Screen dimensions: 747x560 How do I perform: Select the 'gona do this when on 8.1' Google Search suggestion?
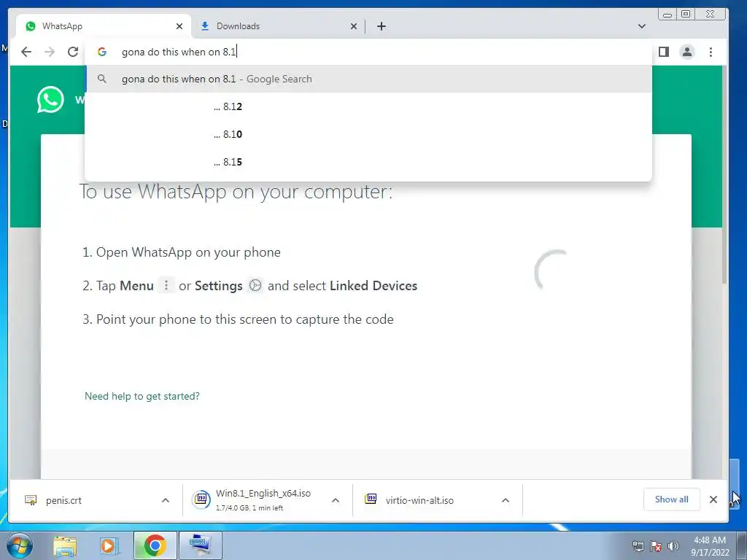pos(368,79)
